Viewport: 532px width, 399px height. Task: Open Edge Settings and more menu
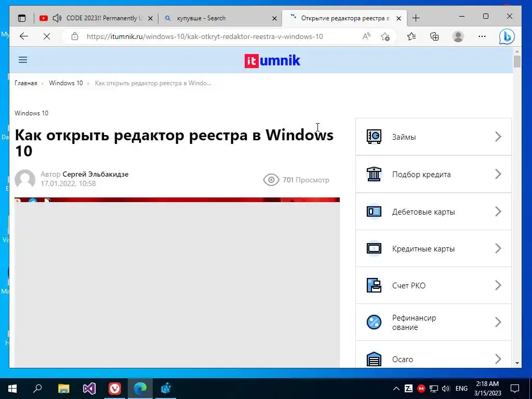(482, 36)
